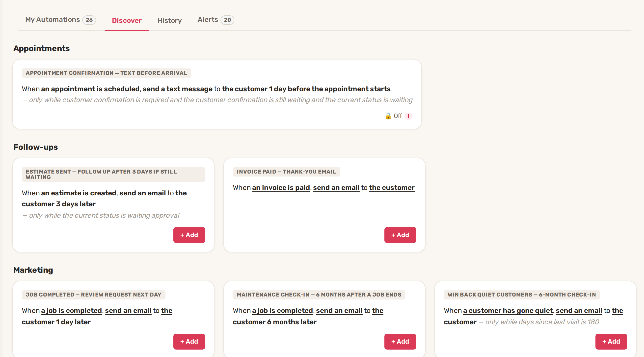Click 'send a text message' action link

click(x=178, y=89)
